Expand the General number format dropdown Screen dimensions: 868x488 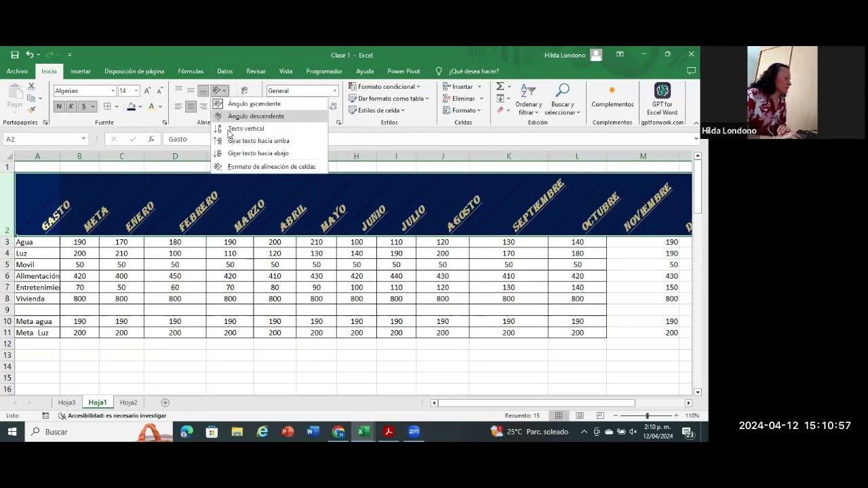pos(334,91)
